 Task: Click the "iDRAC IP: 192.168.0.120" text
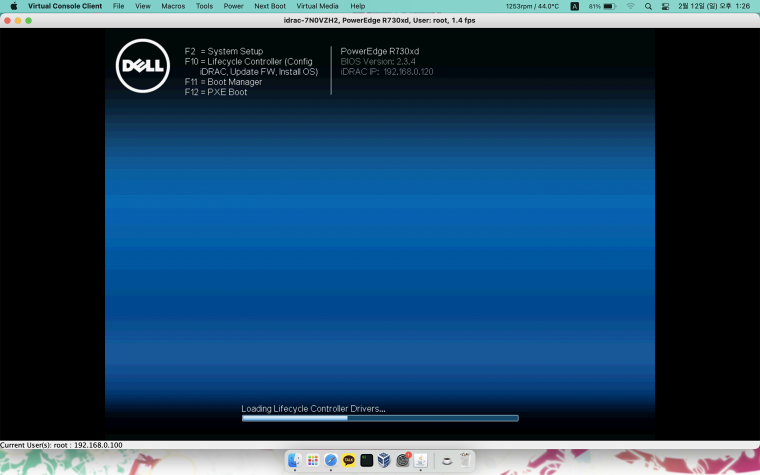(x=386, y=72)
